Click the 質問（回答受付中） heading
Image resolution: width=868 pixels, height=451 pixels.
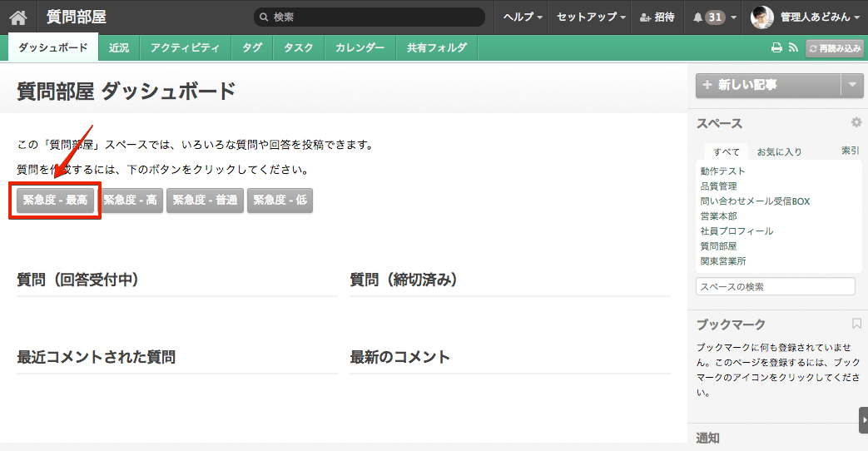tap(77, 280)
